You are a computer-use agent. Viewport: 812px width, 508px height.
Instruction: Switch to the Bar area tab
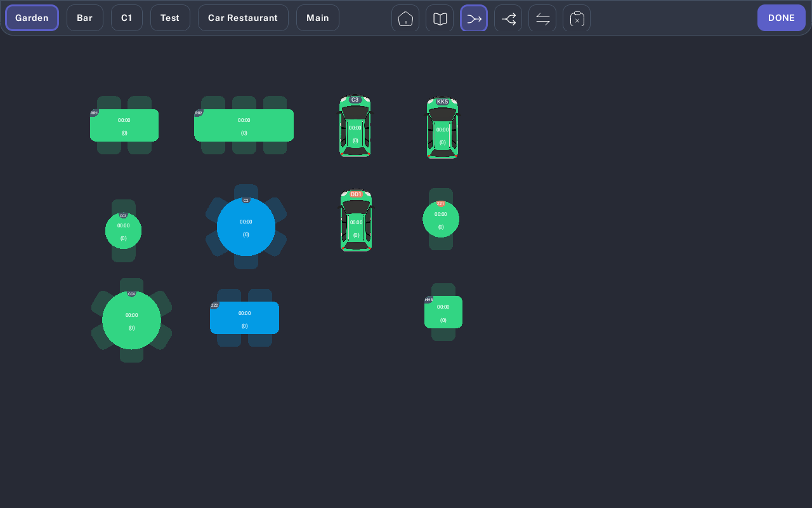click(x=85, y=18)
